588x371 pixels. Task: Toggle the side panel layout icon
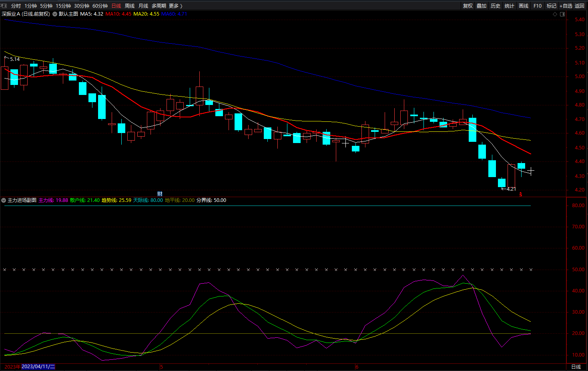tap(562, 14)
